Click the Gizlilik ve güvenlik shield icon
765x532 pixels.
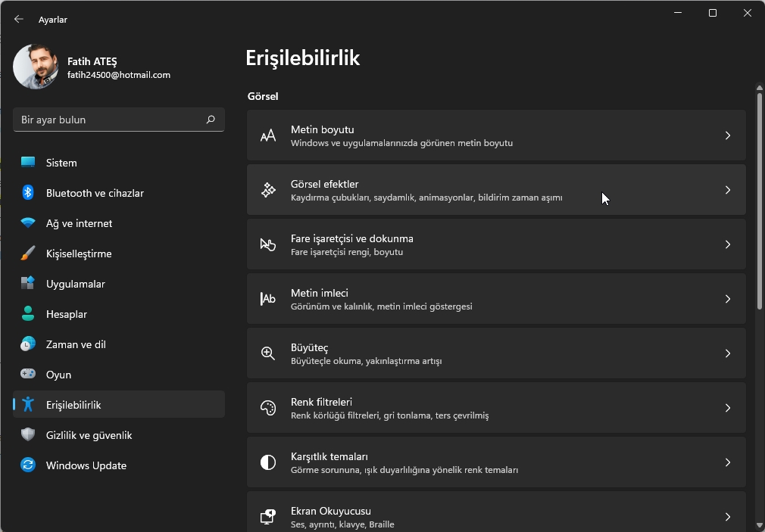pos(28,435)
